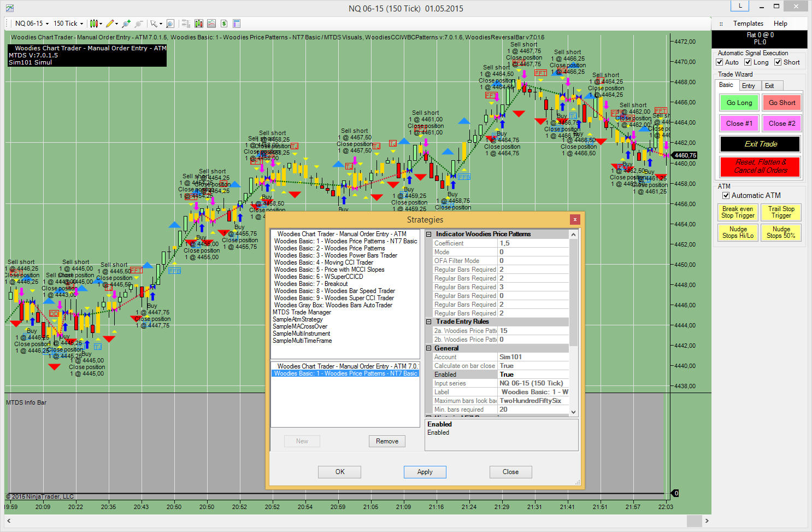Click the Remove strategy button

(387, 441)
